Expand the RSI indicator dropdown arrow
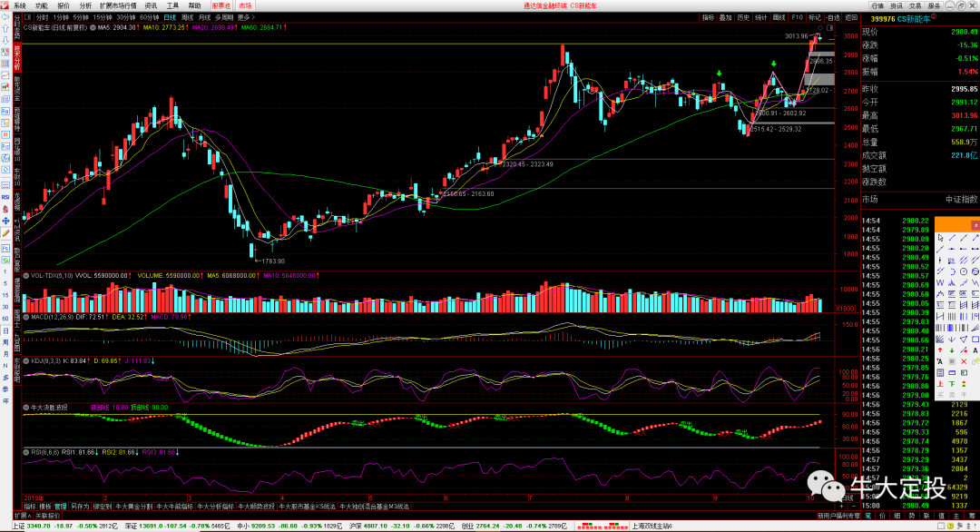Screen dimensions: 980x532 [x=26, y=451]
